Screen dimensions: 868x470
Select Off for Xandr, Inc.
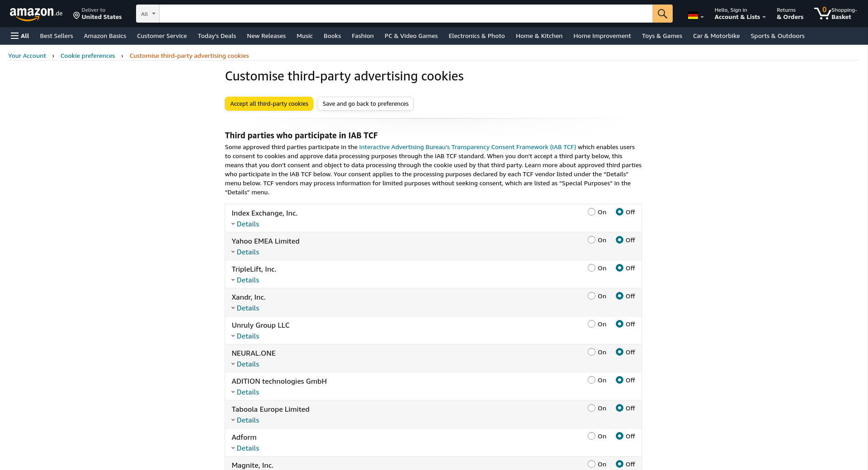point(619,296)
